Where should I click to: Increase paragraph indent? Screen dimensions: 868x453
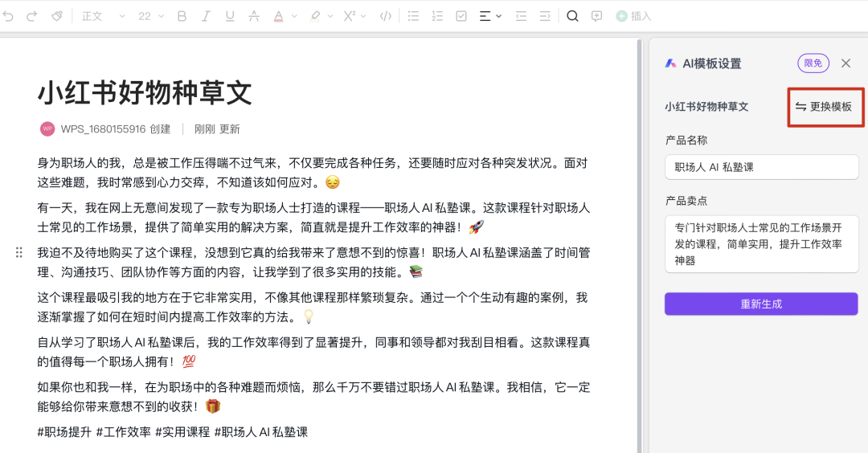point(545,16)
